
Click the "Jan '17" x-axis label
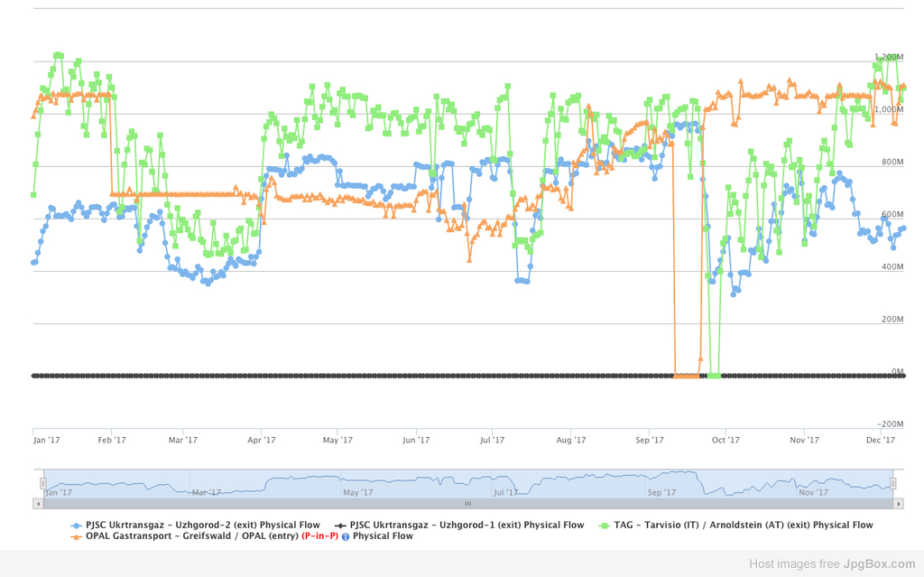[x=47, y=440]
